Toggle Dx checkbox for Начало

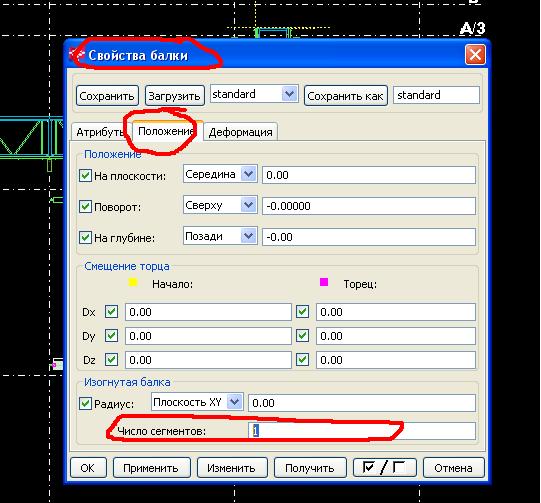(x=111, y=312)
